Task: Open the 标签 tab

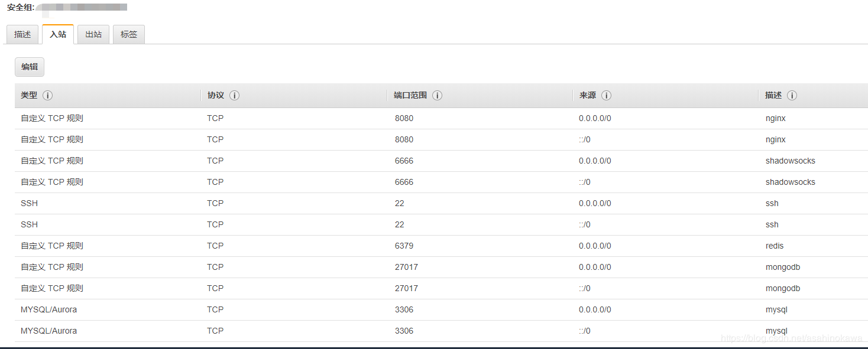Action: 129,34
